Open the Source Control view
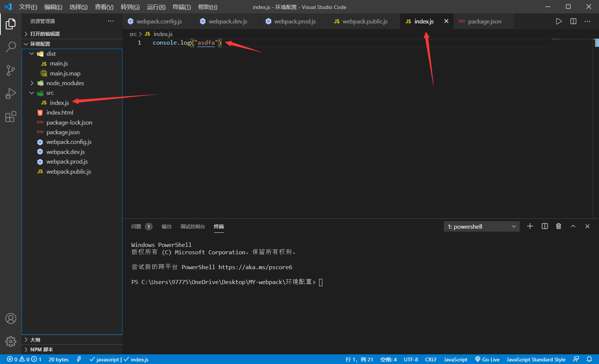Image resolution: width=599 pixels, height=364 pixels. [11, 70]
